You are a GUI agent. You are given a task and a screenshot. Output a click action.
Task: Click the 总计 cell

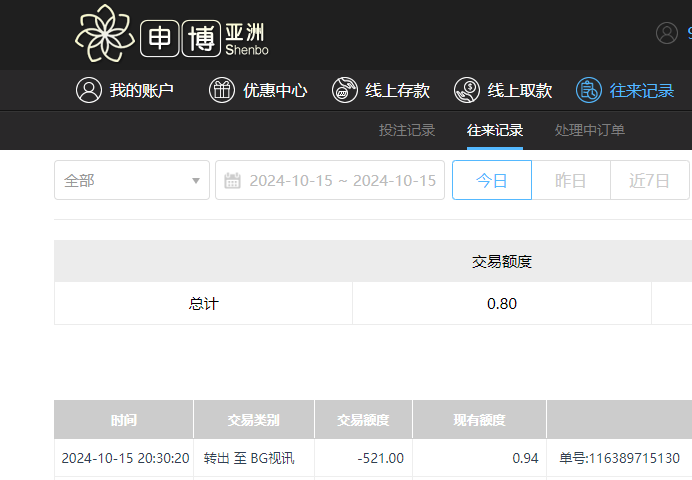(x=203, y=304)
